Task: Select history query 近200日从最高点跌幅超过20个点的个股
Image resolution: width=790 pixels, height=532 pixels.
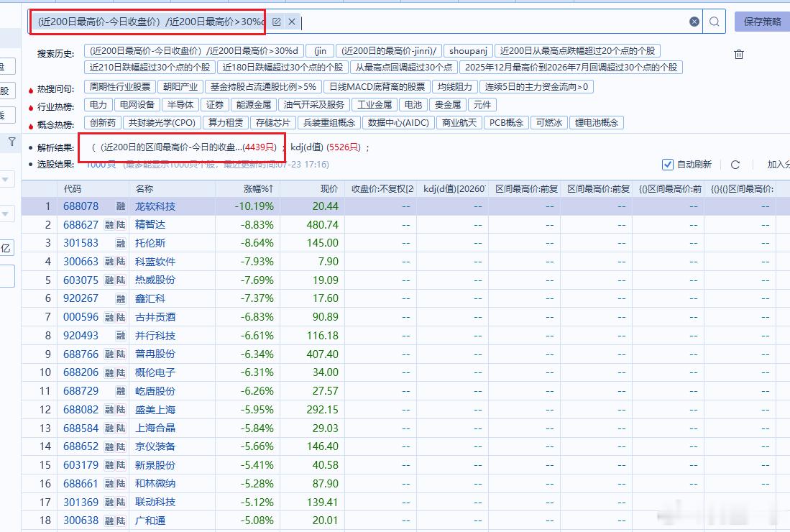Action: (x=577, y=51)
